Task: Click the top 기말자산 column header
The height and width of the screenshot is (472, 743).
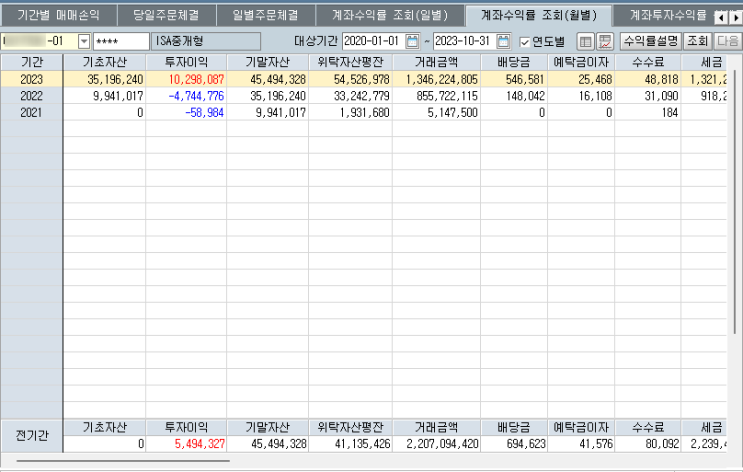Action: 267,62
